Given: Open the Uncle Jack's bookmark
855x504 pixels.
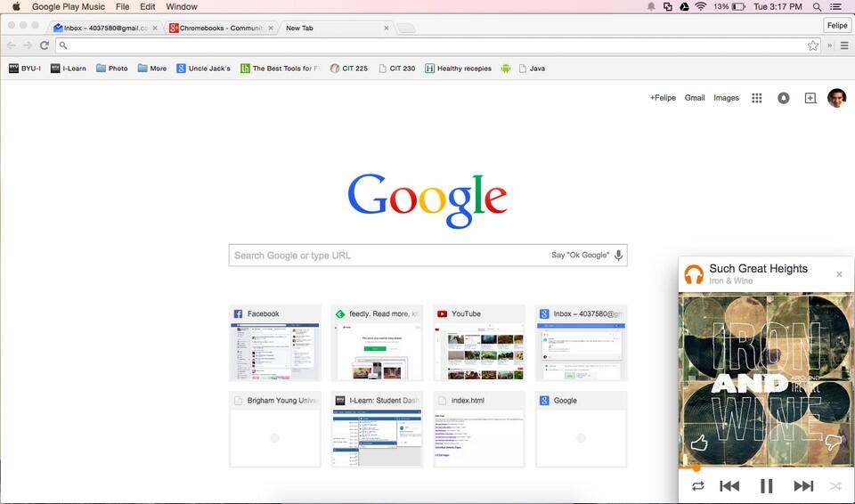Looking at the screenshot, I should coord(203,69).
